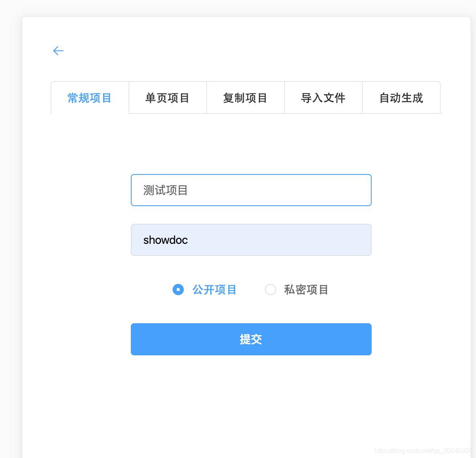Click the 公开项目 label text
Image resolution: width=476 pixels, height=458 pixels.
214,290
